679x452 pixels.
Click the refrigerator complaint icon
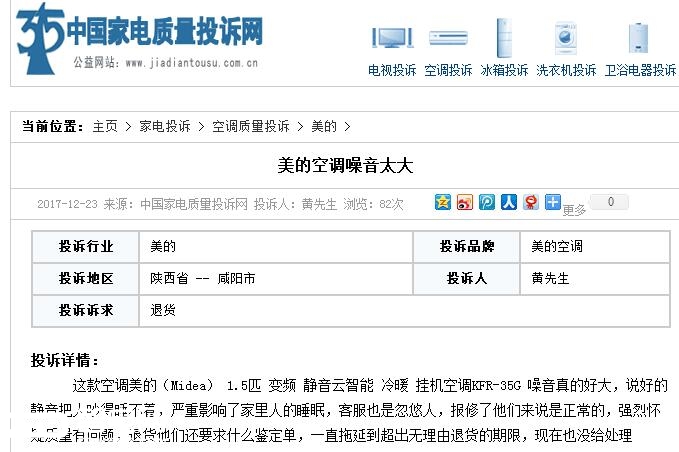click(504, 38)
